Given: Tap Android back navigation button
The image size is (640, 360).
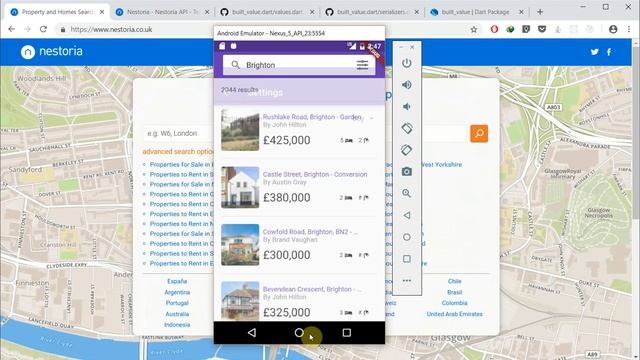Looking at the screenshot, I should [252, 333].
